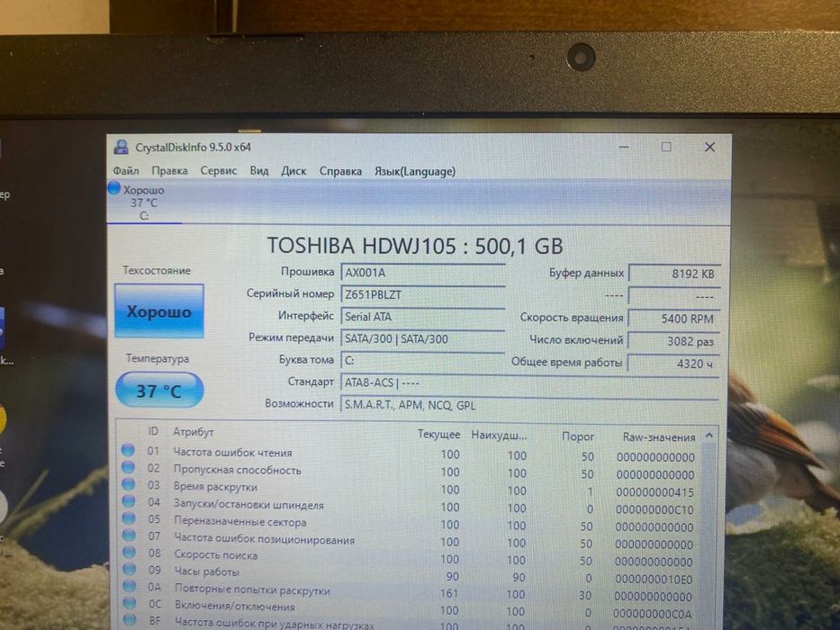Click the power-on count value 3082 раз

pos(674,341)
